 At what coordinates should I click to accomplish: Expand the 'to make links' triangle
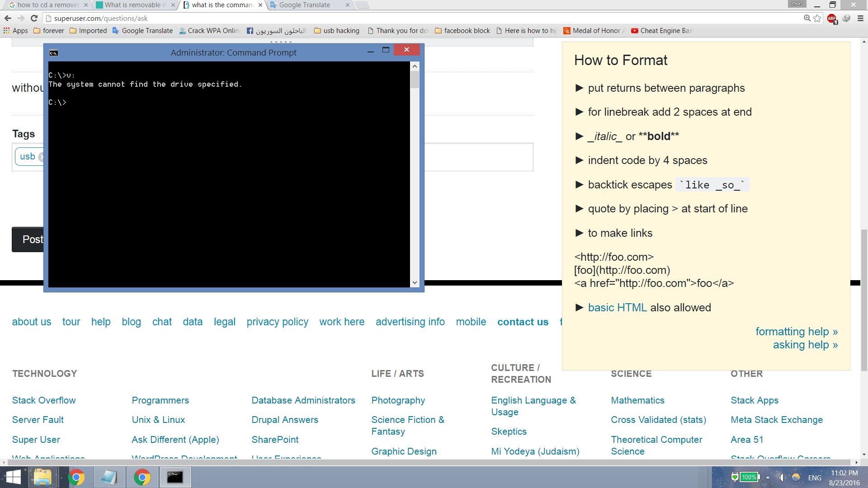click(579, 233)
